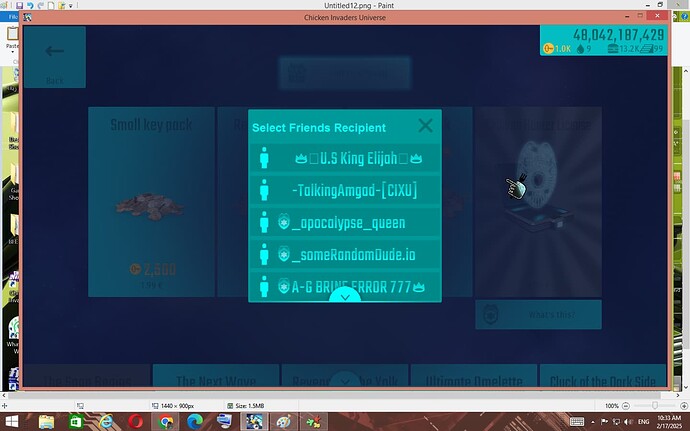Select friend U.S King Elijah
The image size is (690, 431).
(345, 158)
